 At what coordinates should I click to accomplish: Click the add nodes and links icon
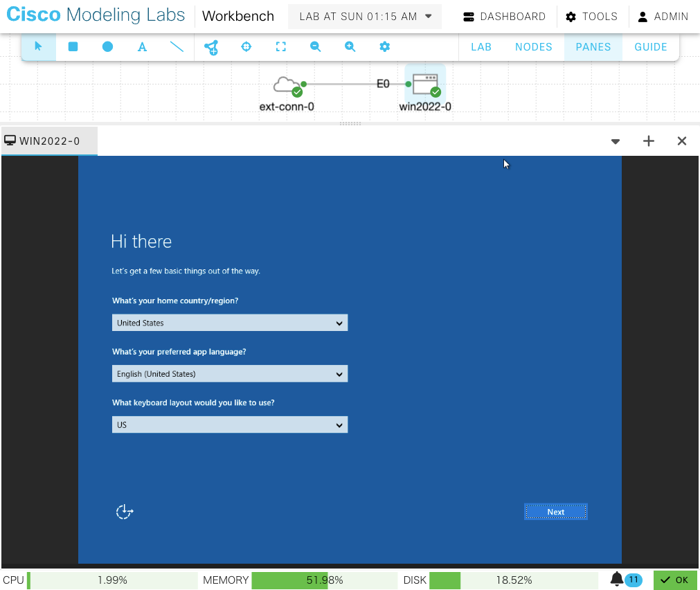(211, 47)
